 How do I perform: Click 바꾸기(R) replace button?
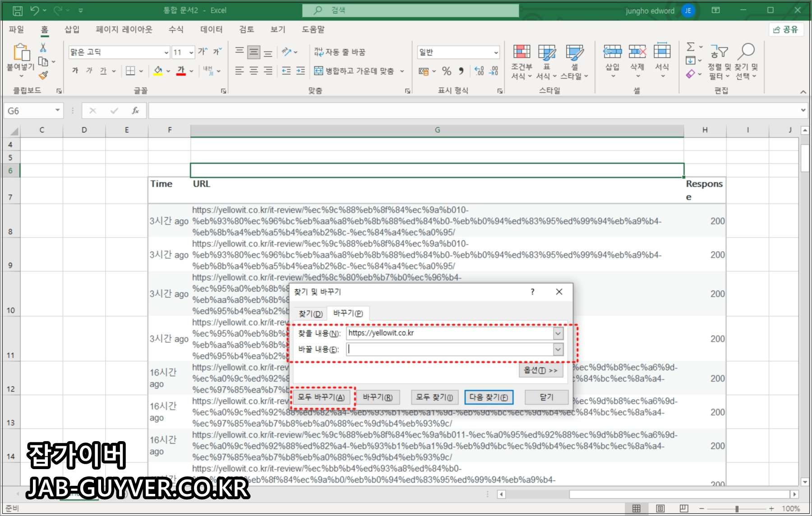[x=378, y=397]
